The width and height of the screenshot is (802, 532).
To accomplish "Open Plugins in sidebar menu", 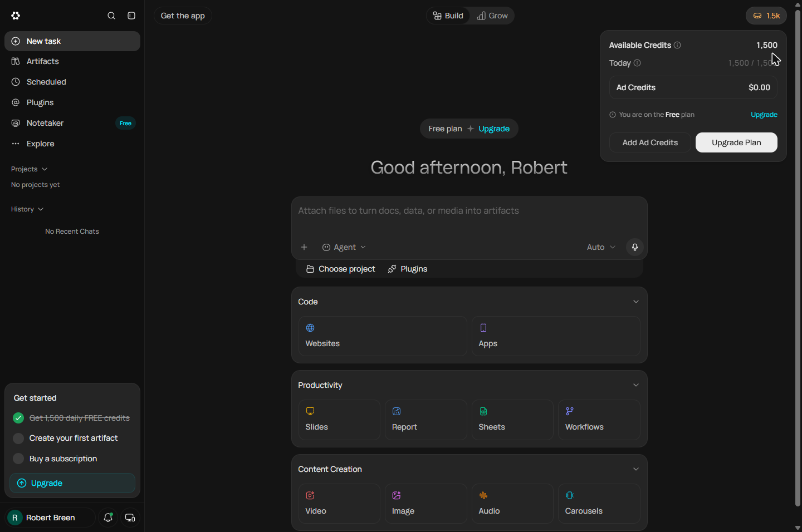I will tap(72, 102).
